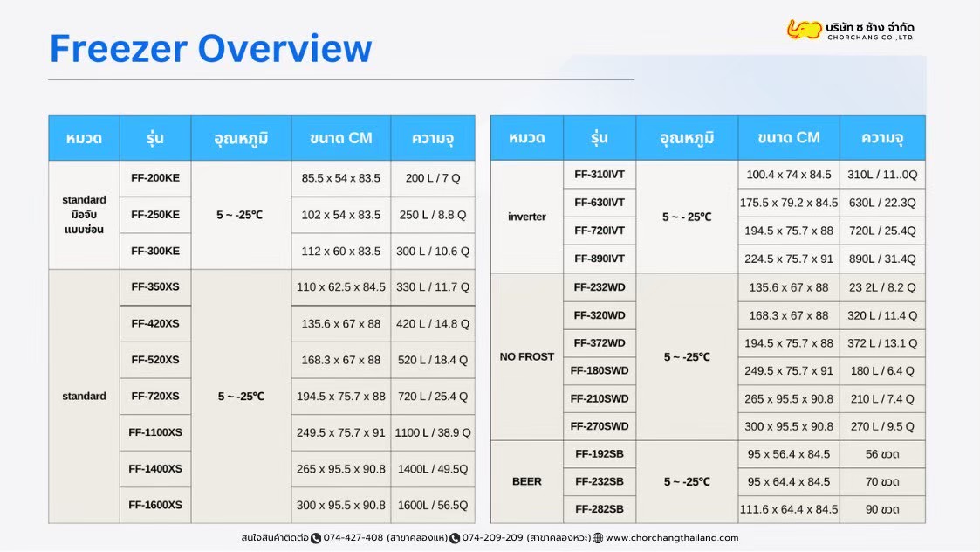Image resolution: width=980 pixels, height=552 pixels.
Task: Click the inverter category cell
Action: coord(527,217)
